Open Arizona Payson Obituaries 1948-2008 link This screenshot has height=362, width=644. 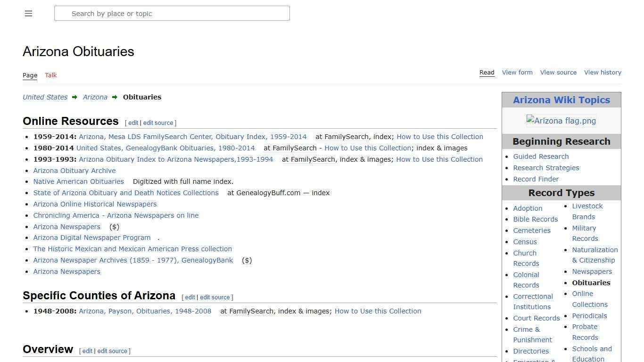point(145,311)
